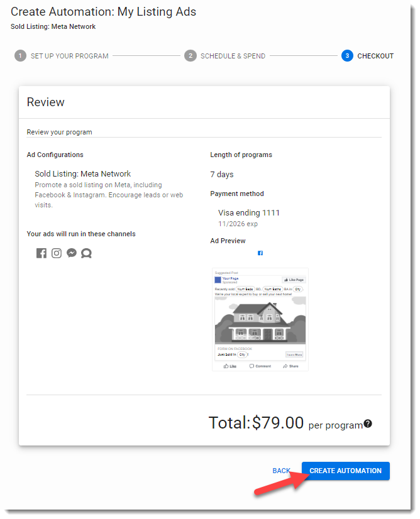Click Your Page name in ad preview
The image size is (420, 519).
[231, 278]
